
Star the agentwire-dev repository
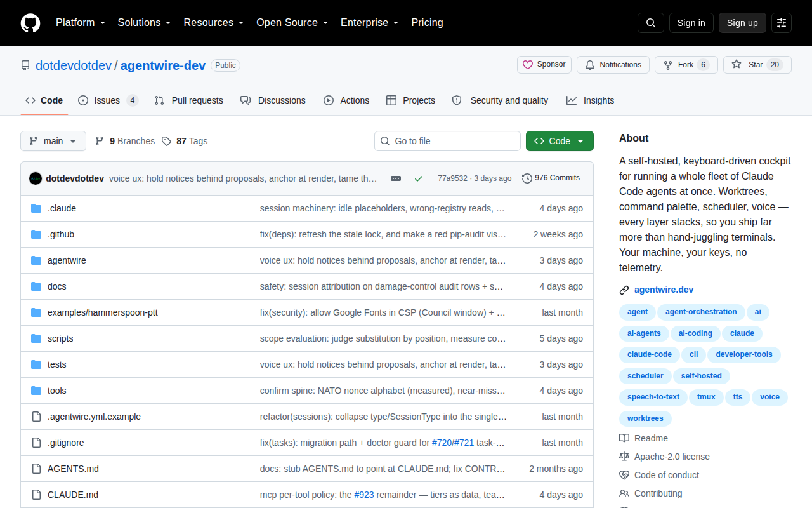(x=757, y=65)
